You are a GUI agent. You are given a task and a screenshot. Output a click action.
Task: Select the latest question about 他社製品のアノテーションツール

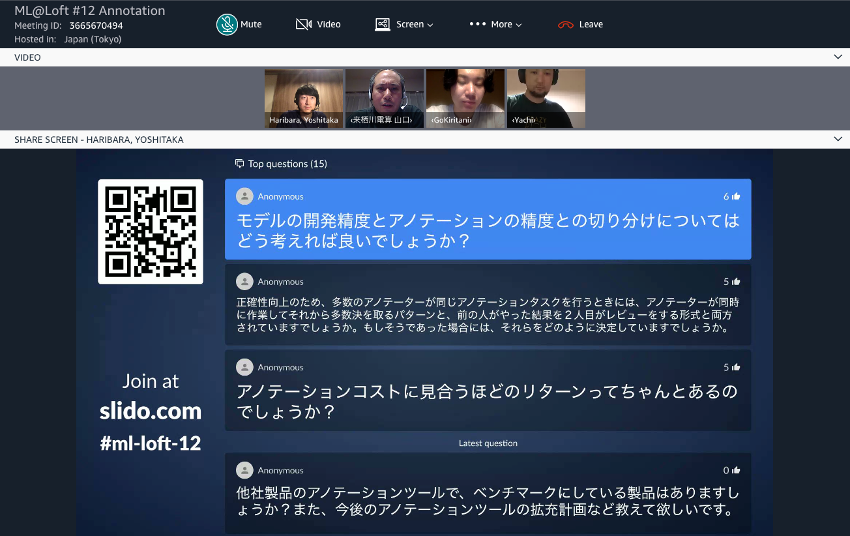pyautogui.click(x=488, y=493)
